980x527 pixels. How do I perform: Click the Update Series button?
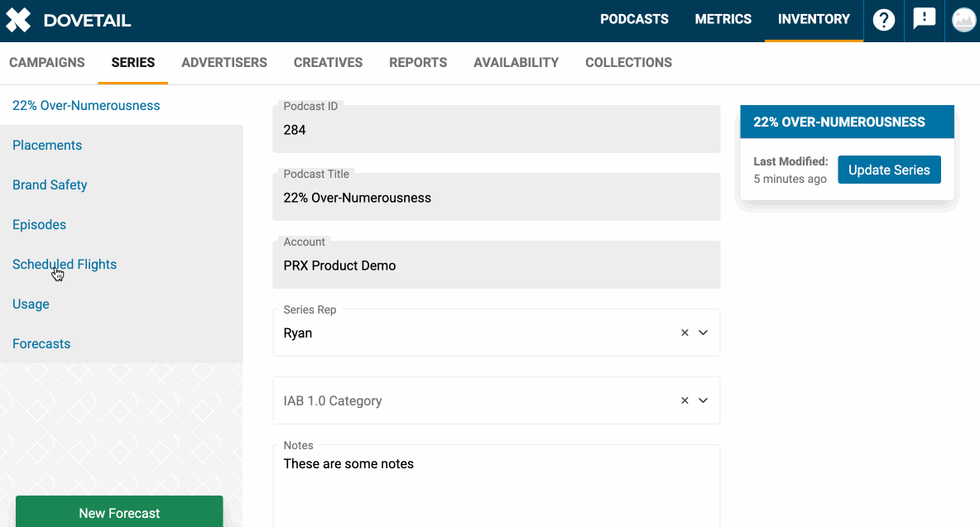tap(890, 170)
